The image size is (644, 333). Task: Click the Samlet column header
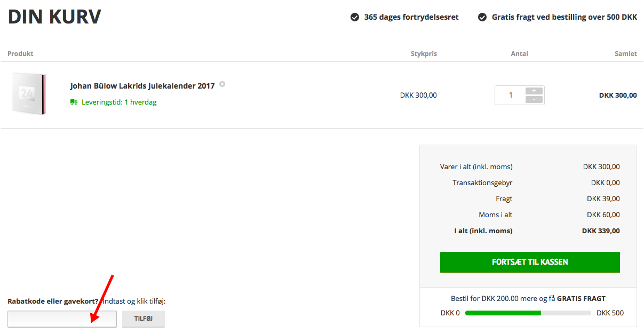coord(625,53)
